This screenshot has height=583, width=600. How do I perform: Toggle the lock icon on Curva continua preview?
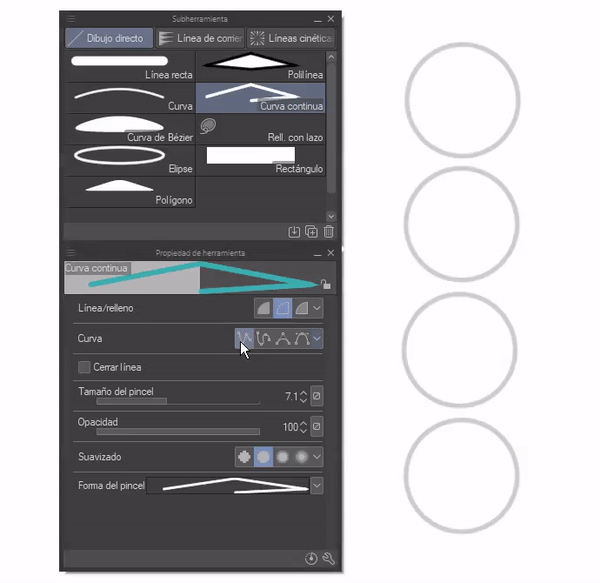tap(325, 284)
